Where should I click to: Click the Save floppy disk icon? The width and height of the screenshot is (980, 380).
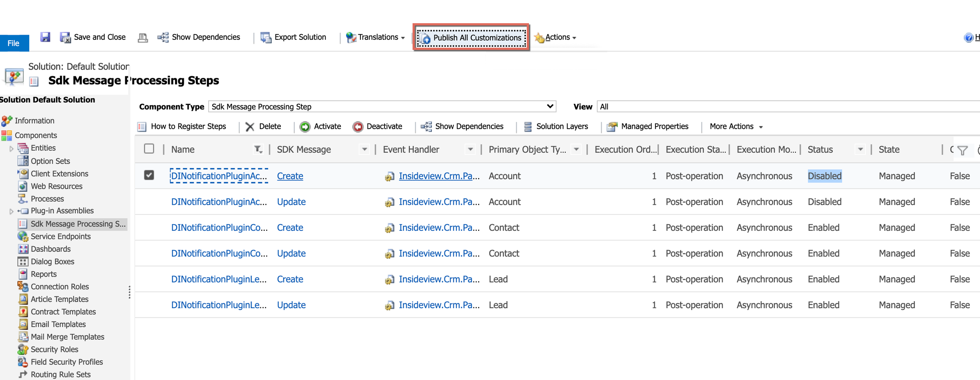click(45, 37)
